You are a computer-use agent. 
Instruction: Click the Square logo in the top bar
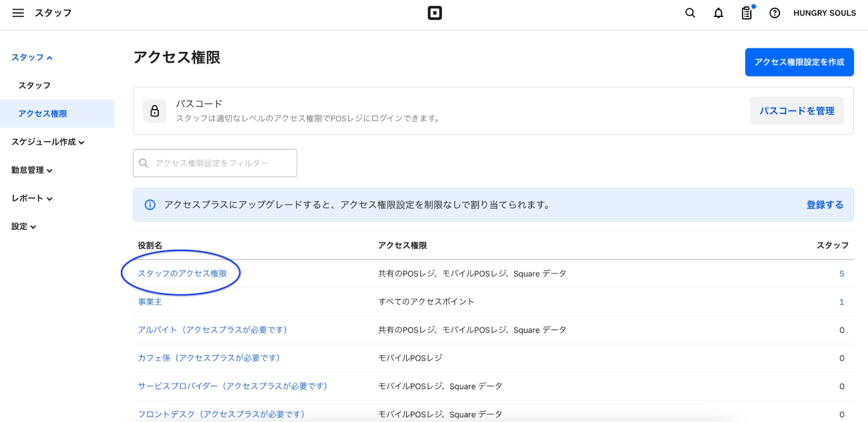pyautogui.click(x=435, y=13)
